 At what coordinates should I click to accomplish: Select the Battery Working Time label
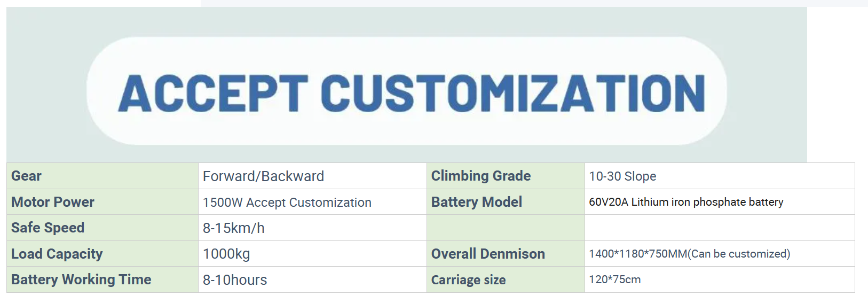81,279
